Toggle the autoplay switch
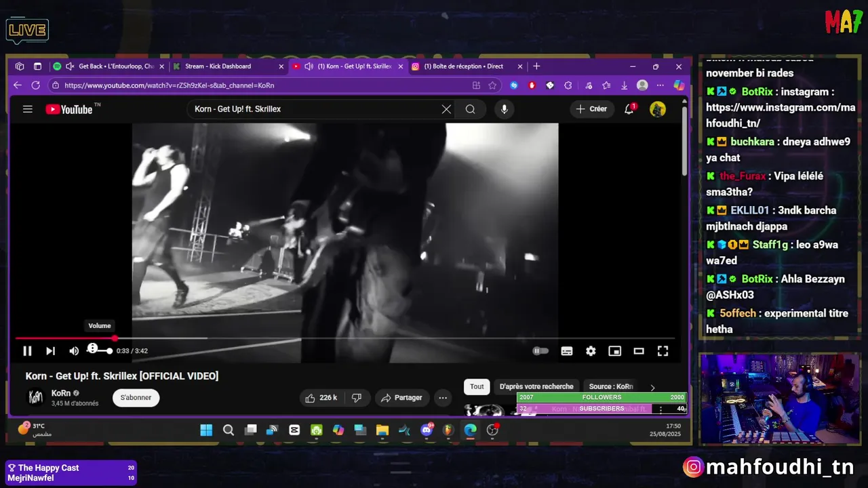This screenshot has width=868, height=488. 540,351
